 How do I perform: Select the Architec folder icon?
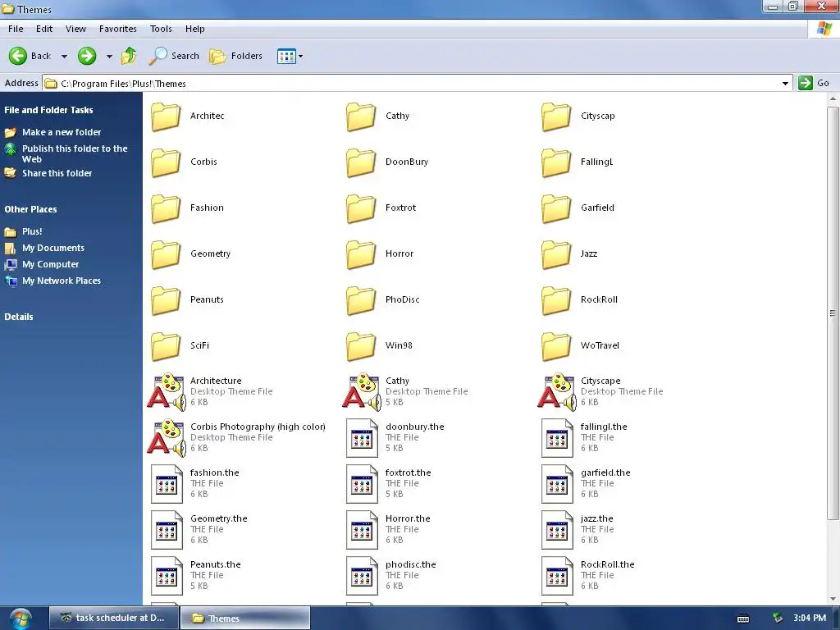[166, 116]
